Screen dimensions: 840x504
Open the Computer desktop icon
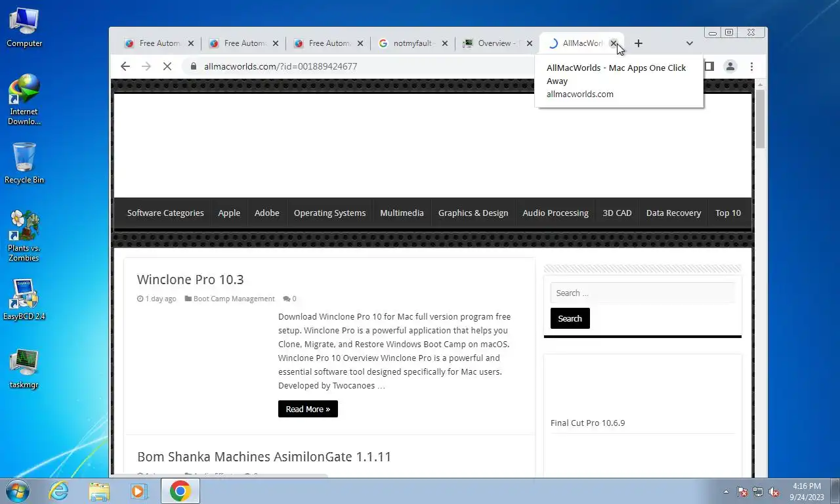coord(24,28)
